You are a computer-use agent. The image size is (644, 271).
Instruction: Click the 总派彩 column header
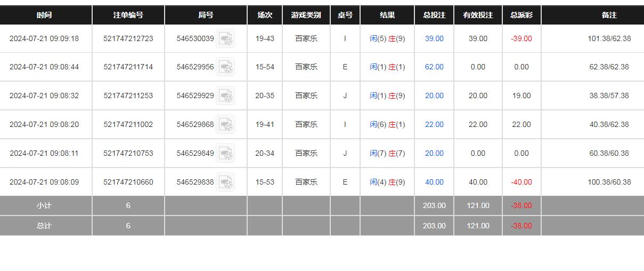tap(521, 15)
